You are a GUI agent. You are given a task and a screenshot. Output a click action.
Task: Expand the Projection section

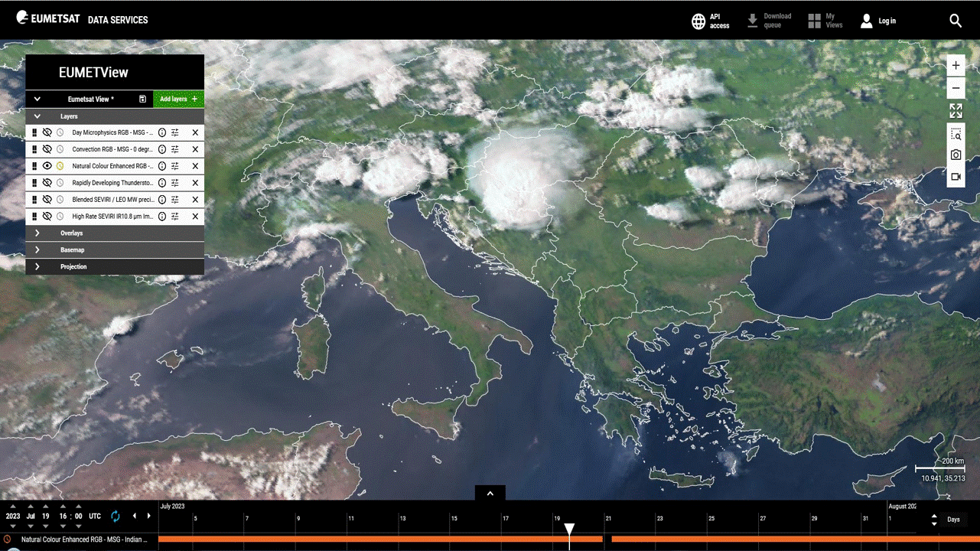coord(37,267)
